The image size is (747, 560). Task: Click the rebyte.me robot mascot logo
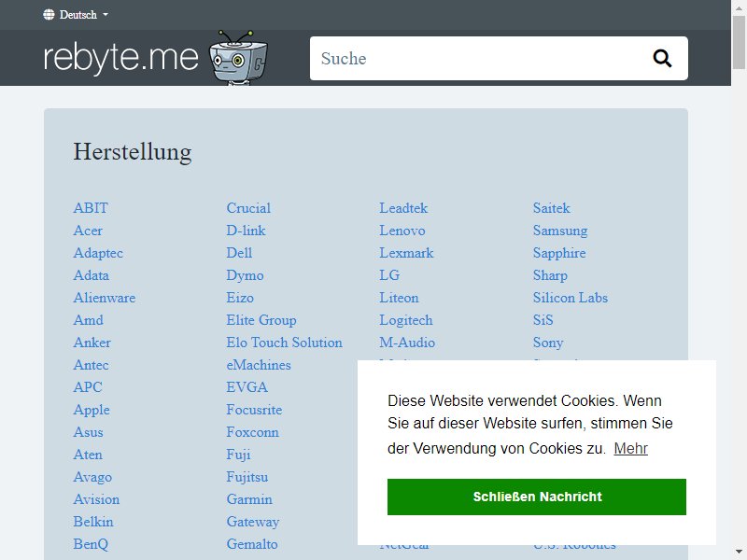point(238,58)
